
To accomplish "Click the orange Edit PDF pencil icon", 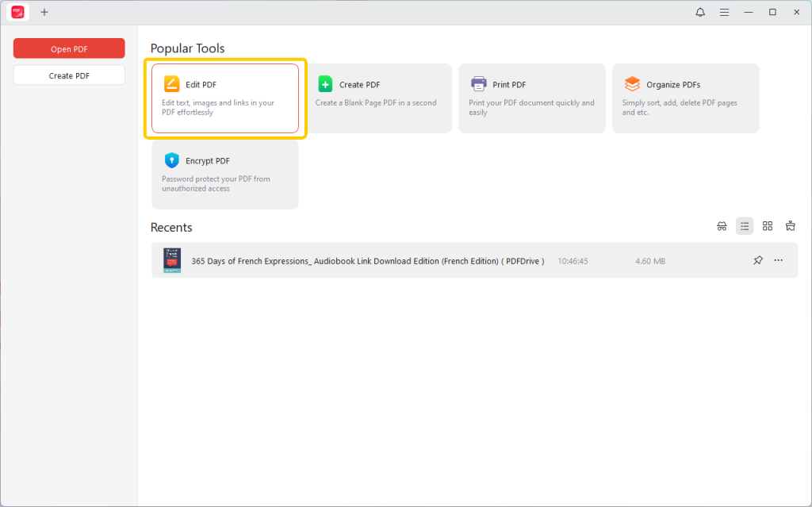I will click(172, 84).
